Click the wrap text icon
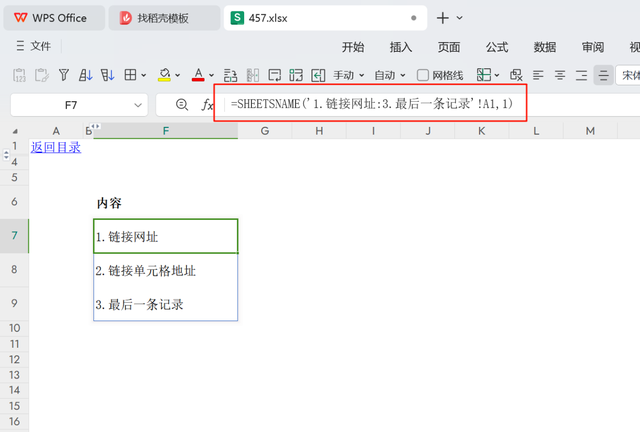The width and height of the screenshot is (640, 432). [274, 75]
